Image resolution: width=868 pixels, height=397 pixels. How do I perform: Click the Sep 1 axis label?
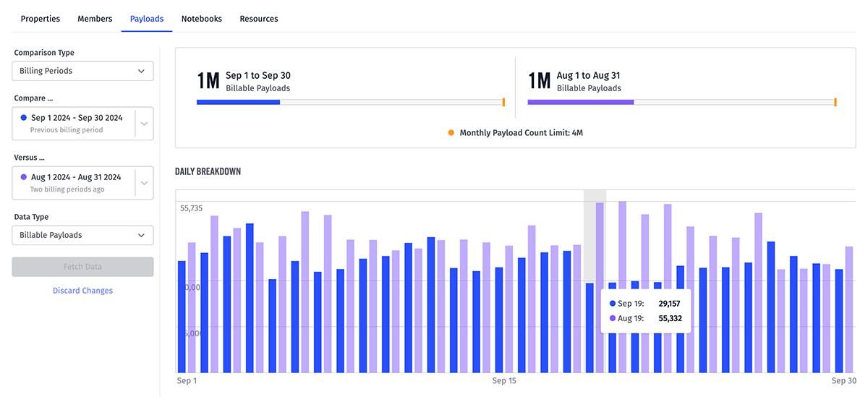pyautogui.click(x=187, y=380)
